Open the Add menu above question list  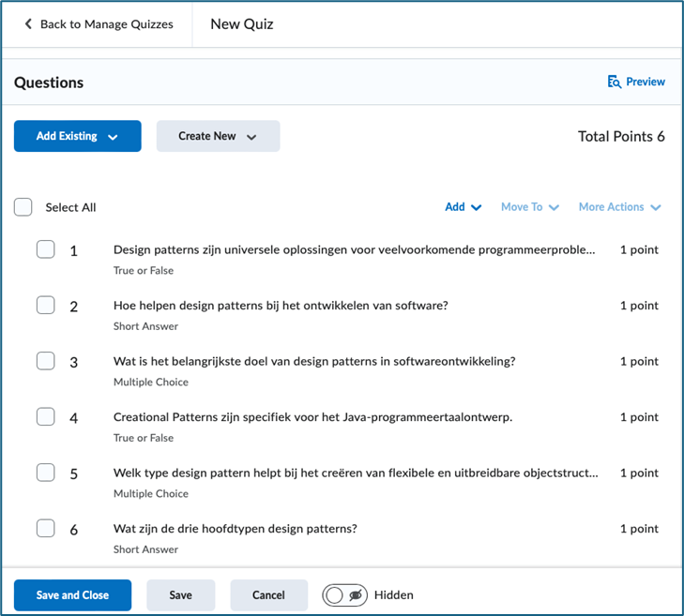pyautogui.click(x=464, y=207)
